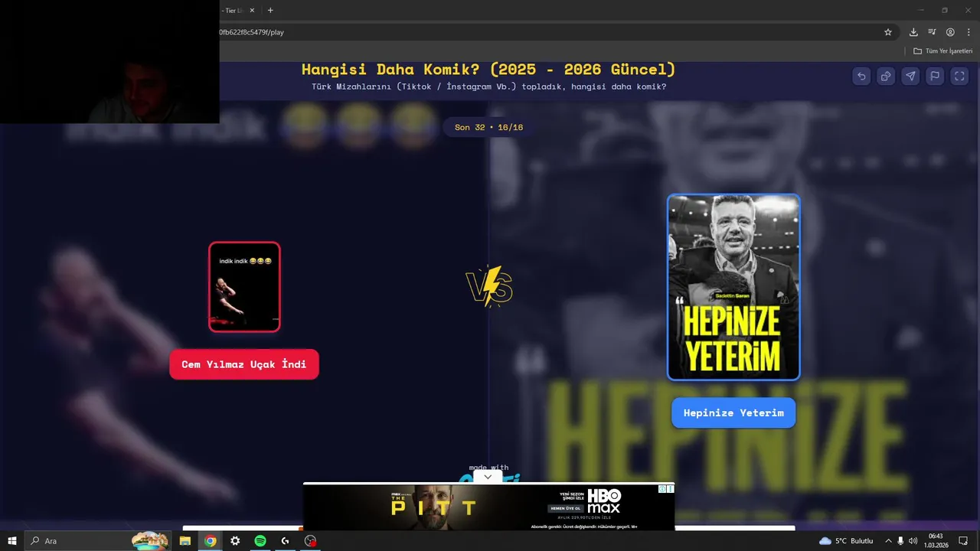This screenshot has width=980, height=551.
Task: Click the flag report icon
Action: pyautogui.click(x=935, y=76)
